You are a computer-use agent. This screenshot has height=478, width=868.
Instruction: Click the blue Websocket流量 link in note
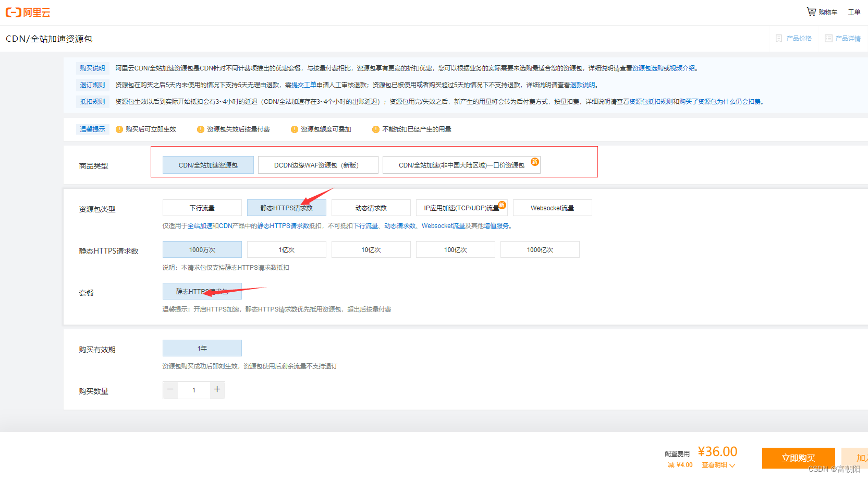(443, 226)
